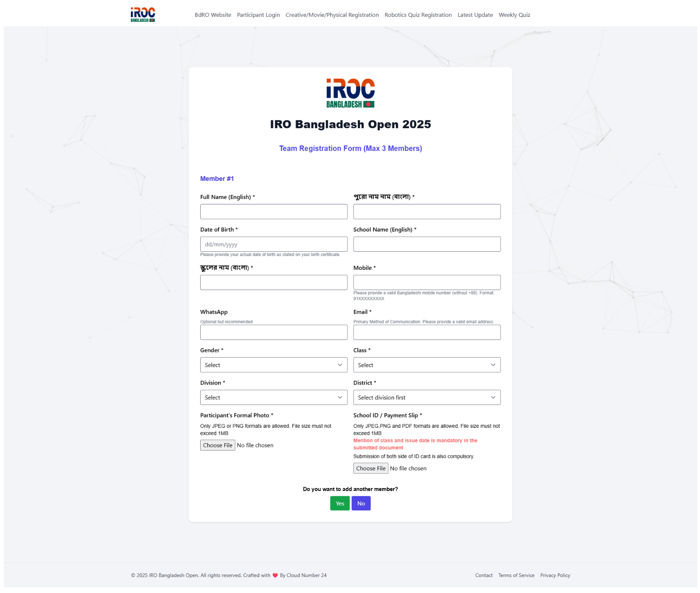View the Latest Update page
The width and height of the screenshot is (700, 593).
pos(475,15)
